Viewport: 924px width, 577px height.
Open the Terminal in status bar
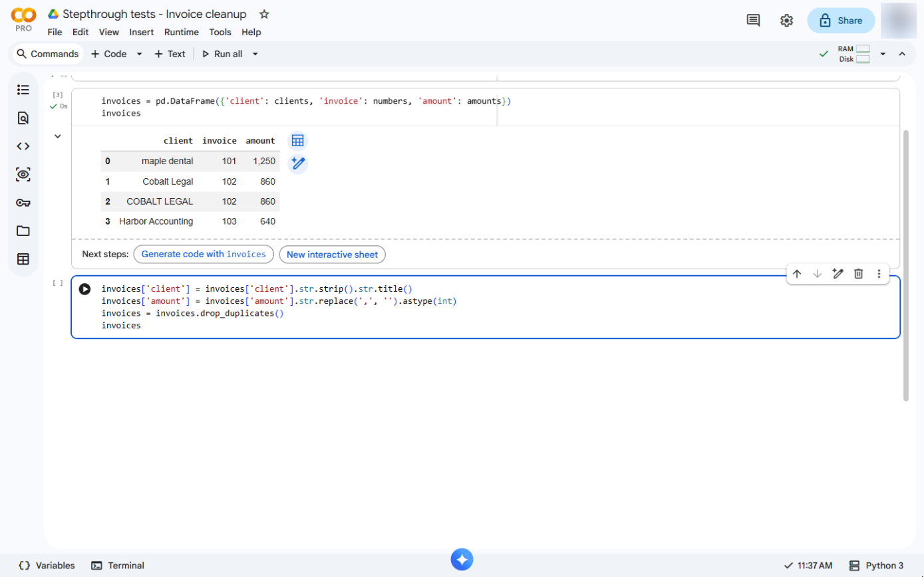click(118, 566)
